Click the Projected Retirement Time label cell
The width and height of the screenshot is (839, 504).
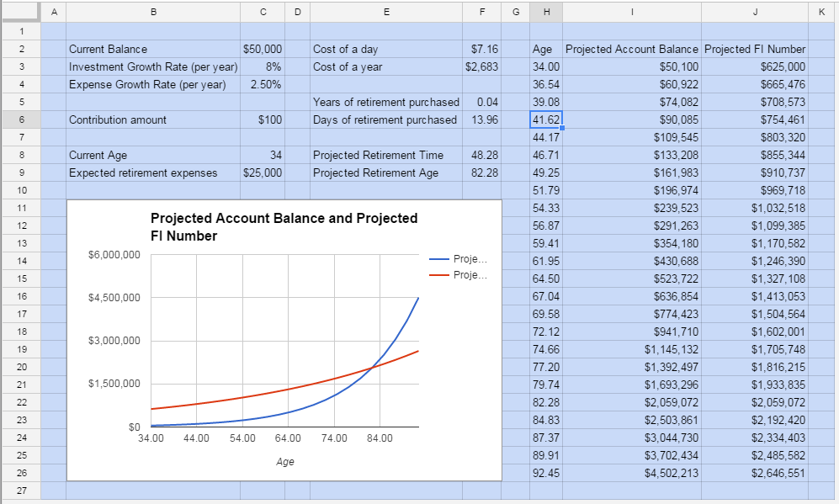(386, 155)
